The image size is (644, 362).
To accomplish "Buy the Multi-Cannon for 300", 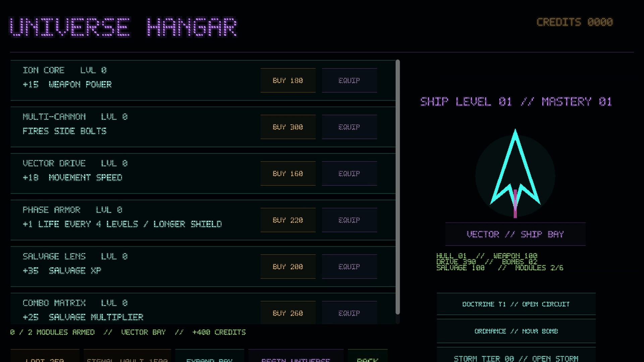I will click(x=288, y=127).
